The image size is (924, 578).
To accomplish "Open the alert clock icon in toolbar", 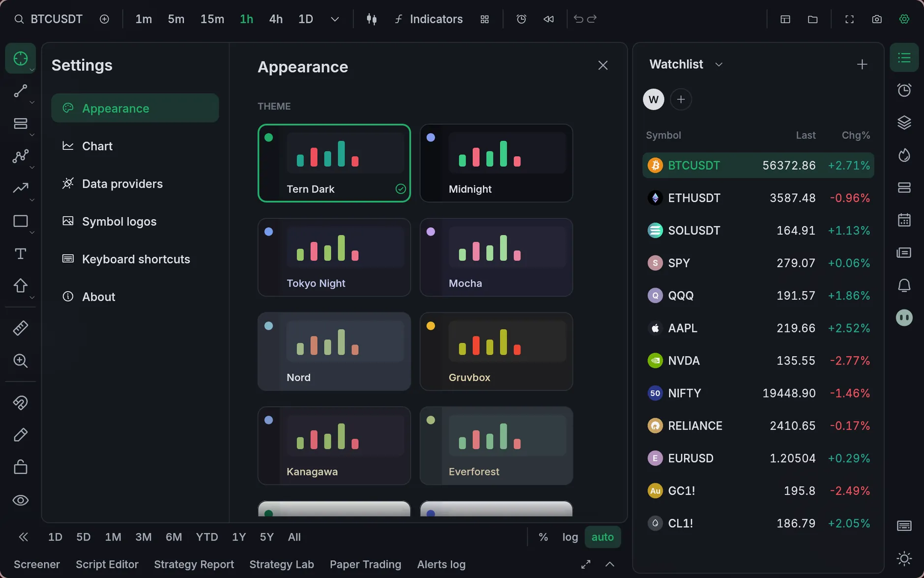I will [521, 19].
